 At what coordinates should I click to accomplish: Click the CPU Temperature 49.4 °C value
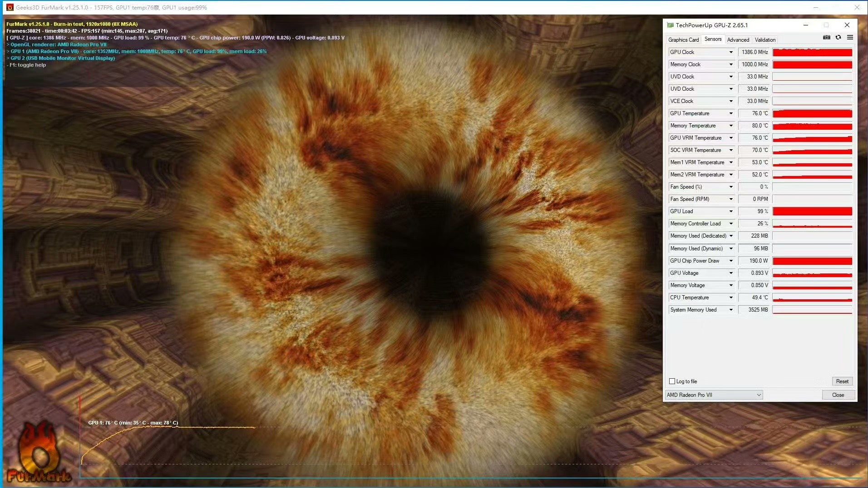click(754, 298)
